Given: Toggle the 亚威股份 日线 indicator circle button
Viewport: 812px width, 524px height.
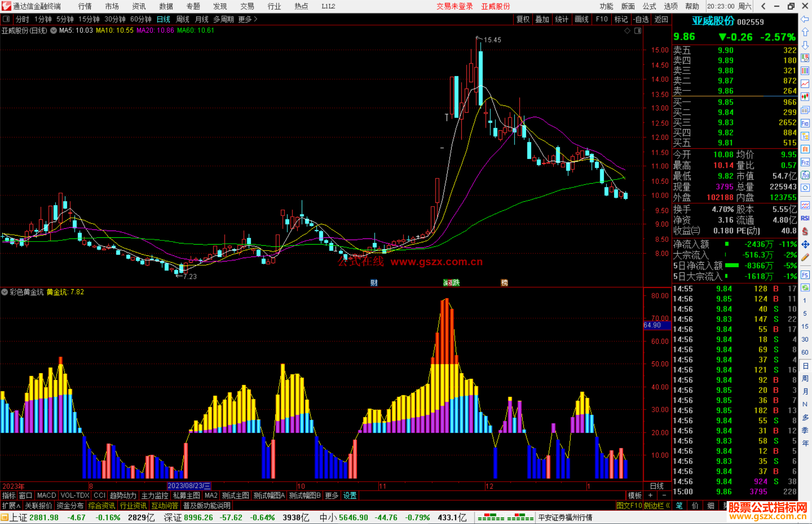Looking at the screenshot, I should pyautogui.click(x=53, y=30).
